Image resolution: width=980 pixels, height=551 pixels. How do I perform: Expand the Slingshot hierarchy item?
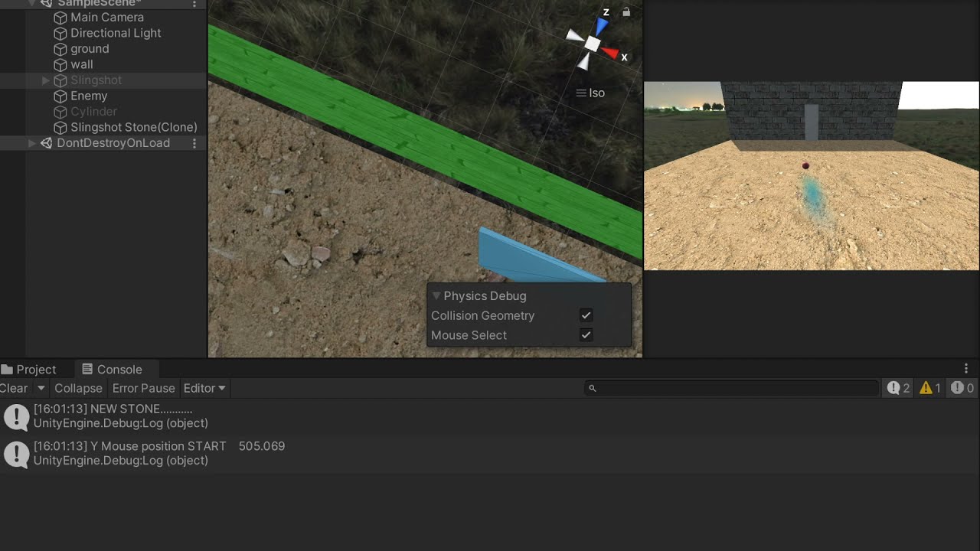pyautogui.click(x=45, y=80)
